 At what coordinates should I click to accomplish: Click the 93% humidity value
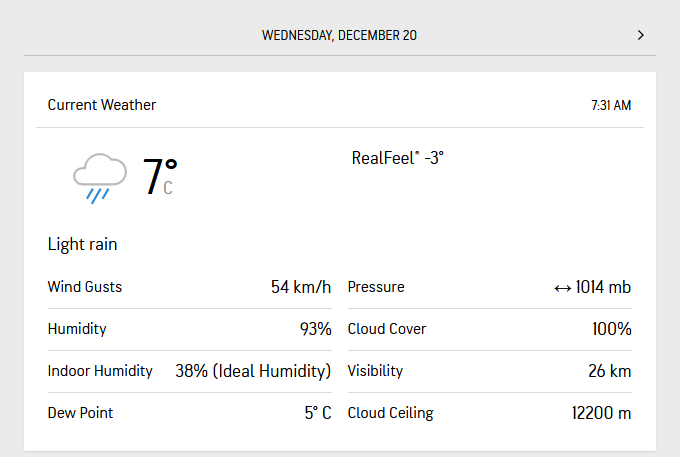coord(316,329)
